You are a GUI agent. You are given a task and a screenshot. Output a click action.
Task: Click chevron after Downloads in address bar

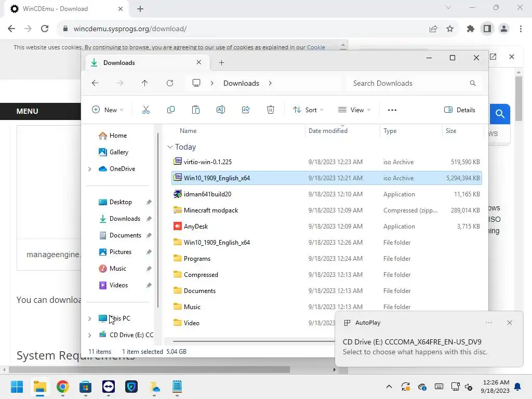click(270, 83)
